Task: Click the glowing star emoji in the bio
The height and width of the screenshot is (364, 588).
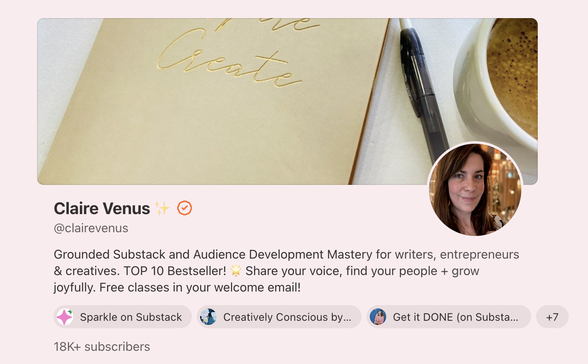Action: (x=236, y=271)
